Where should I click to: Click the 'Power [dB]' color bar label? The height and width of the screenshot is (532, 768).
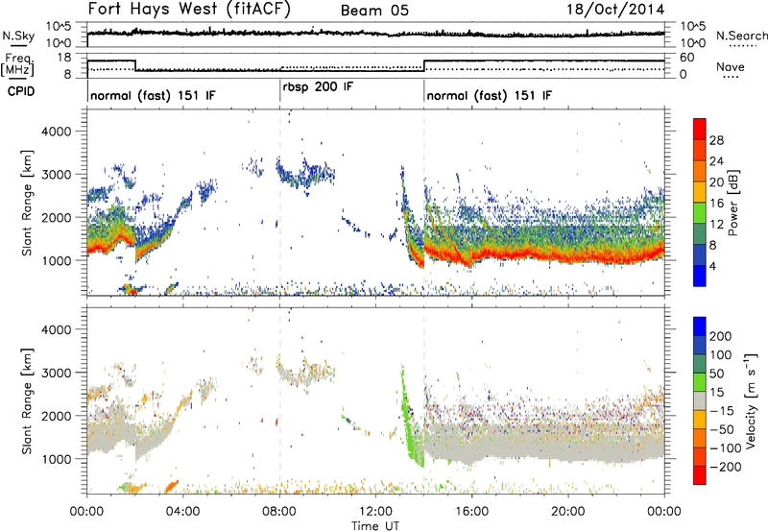click(732, 203)
